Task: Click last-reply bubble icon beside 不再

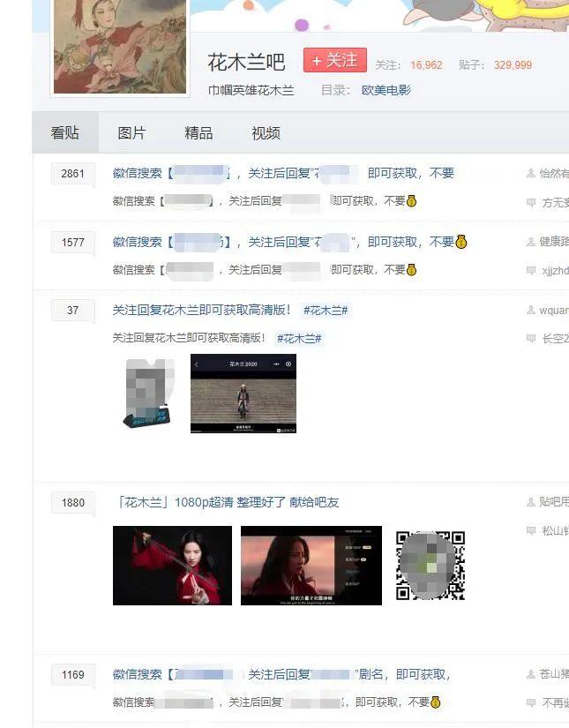Action: pyautogui.click(x=531, y=703)
